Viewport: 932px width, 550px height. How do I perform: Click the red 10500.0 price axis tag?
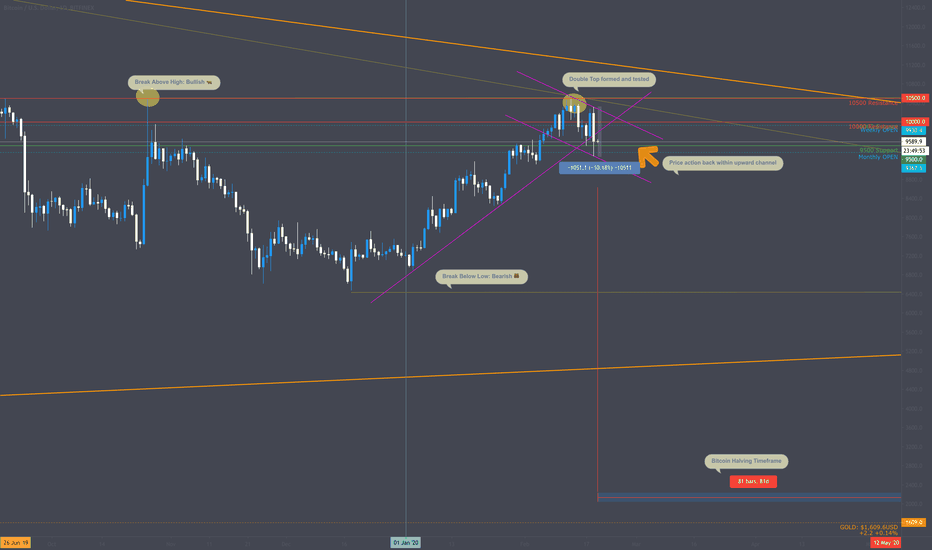(915, 98)
